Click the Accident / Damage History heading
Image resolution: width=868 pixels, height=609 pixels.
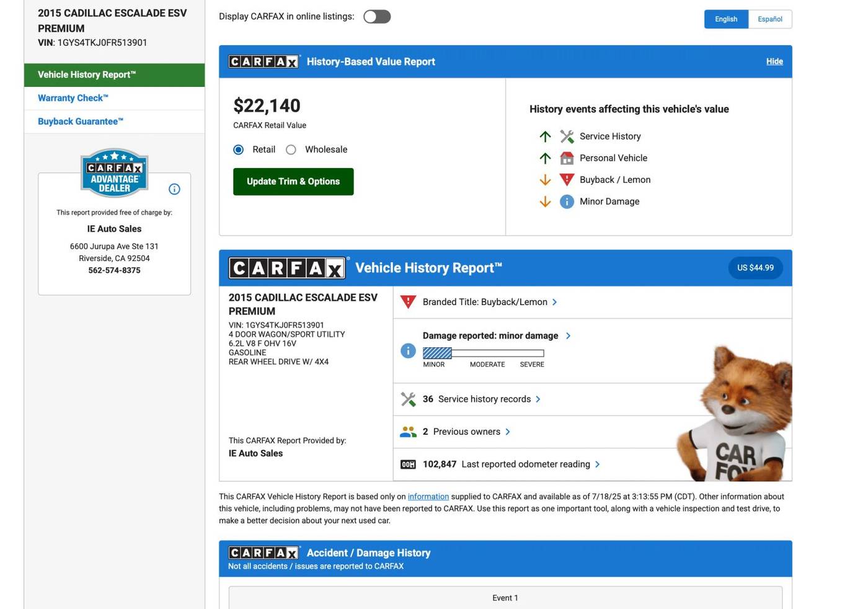(368, 553)
